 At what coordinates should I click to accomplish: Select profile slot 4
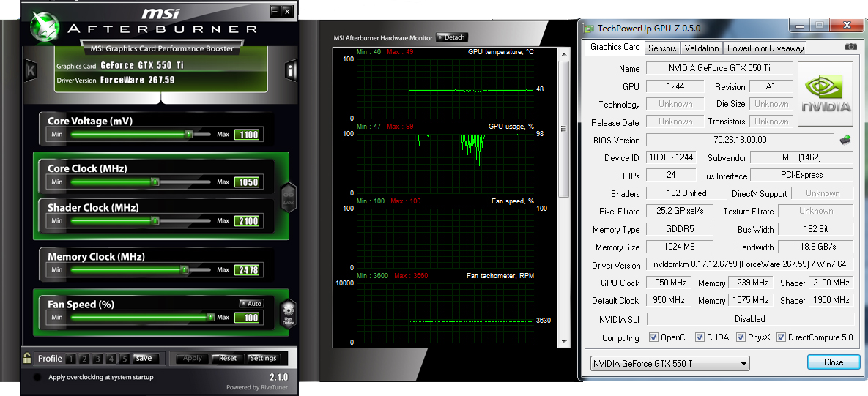(x=111, y=359)
